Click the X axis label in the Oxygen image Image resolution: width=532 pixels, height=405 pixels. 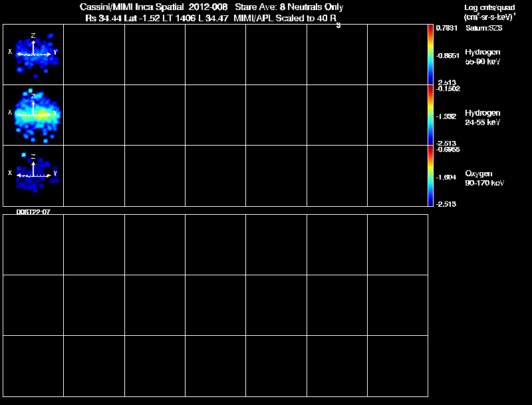(10, 173)
